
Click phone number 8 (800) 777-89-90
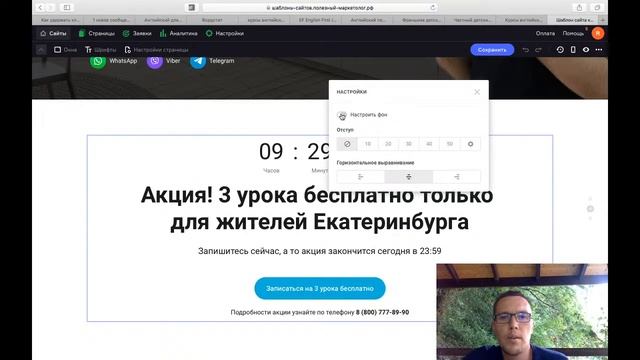pos(382,312)
